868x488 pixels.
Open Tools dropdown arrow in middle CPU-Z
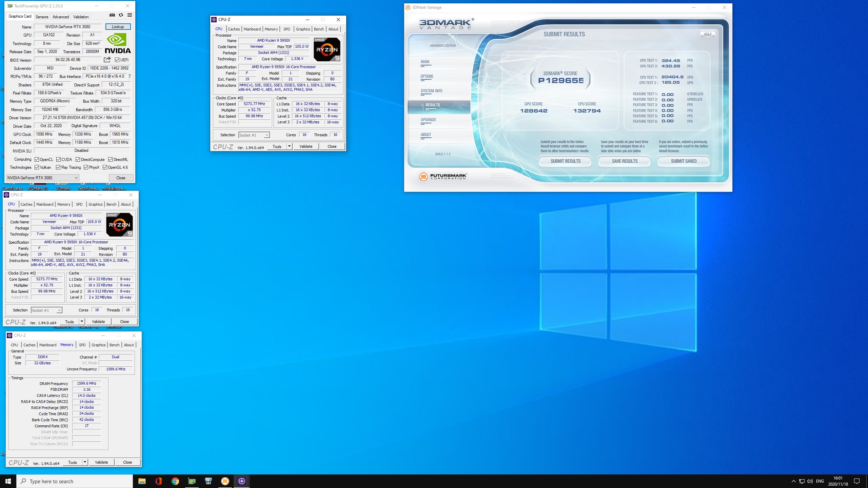pos(82,322)
